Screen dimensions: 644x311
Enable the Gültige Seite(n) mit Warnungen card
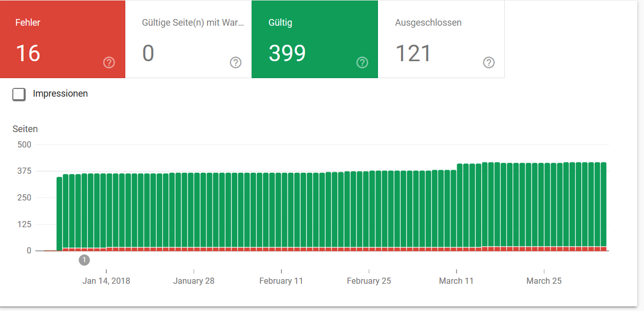point(188,39)
